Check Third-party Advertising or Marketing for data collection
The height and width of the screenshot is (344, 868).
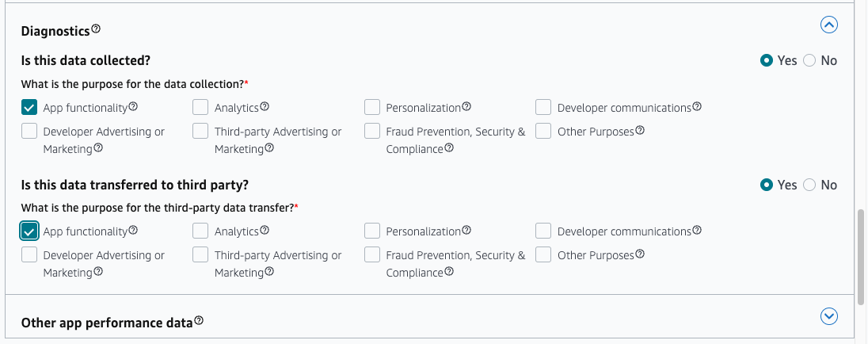(200, 132)
